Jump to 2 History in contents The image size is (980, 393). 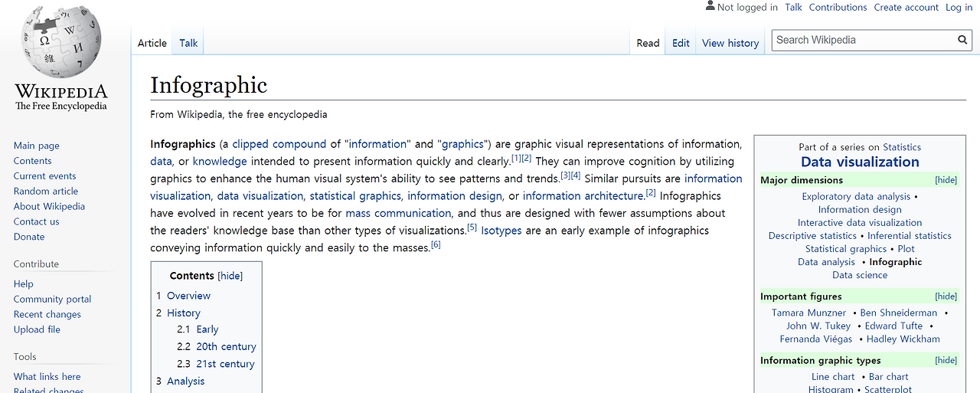click(x=178, y=313)
